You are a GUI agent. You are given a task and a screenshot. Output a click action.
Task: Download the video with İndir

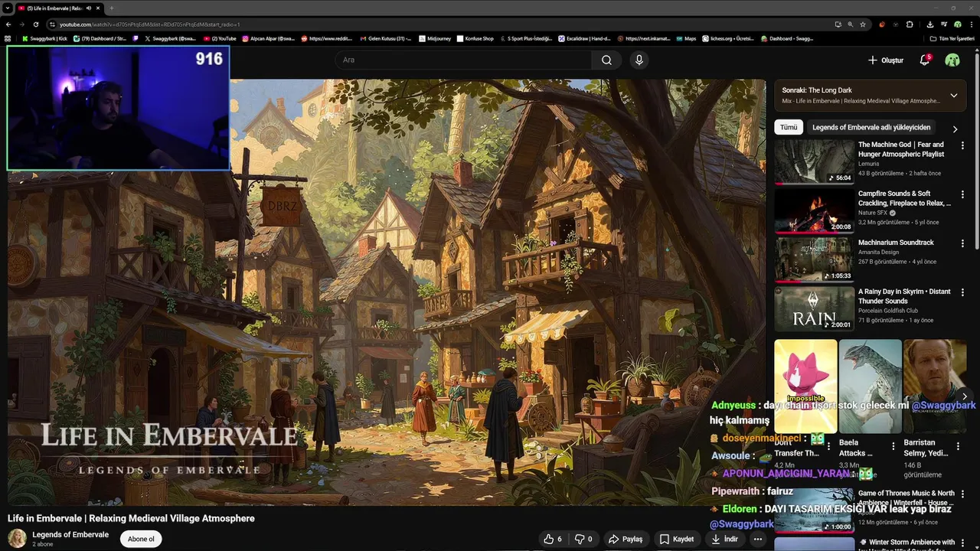pos(724,539)
